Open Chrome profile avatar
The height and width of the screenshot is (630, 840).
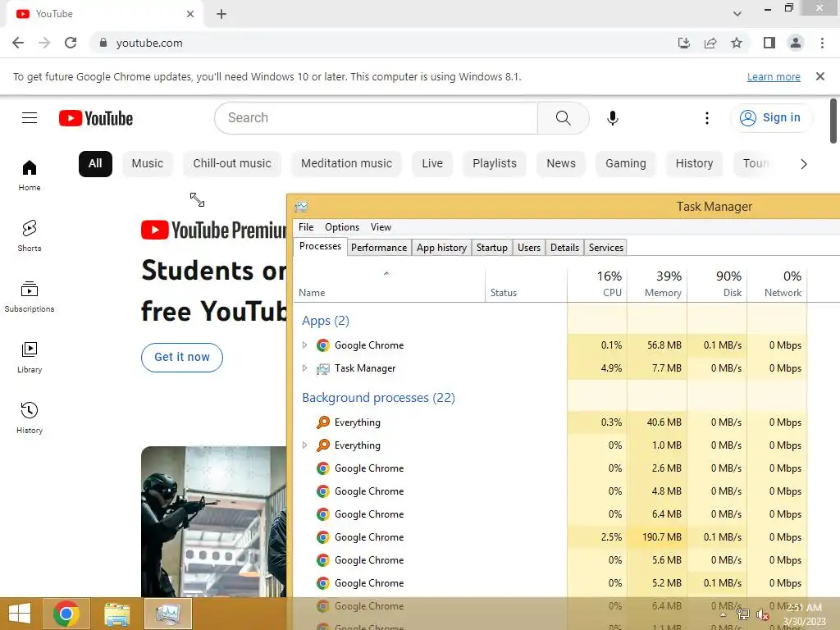[x=796, y=43]
